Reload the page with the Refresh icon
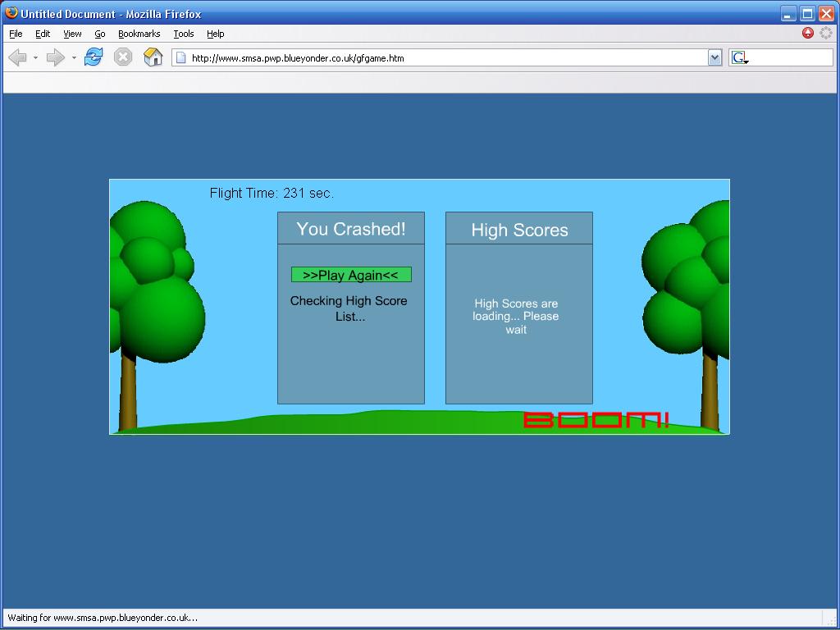The image size is (840, 630). click(x=94, y=57)
